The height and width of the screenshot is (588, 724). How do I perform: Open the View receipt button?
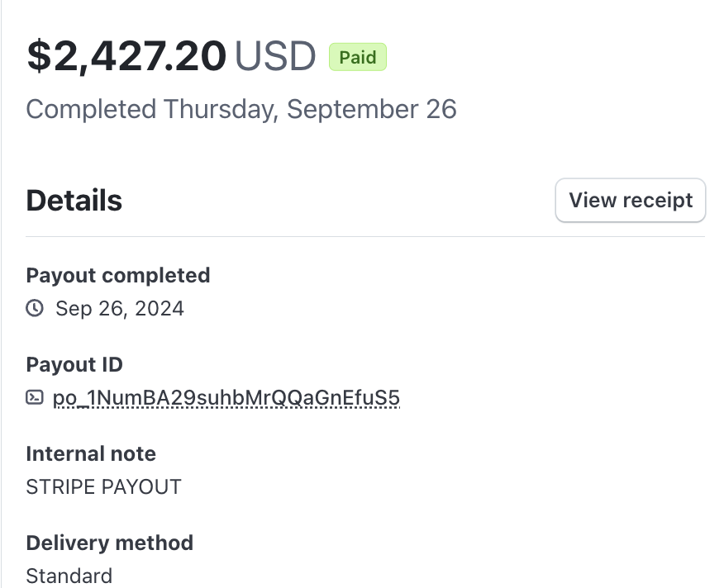coord(631,201)
